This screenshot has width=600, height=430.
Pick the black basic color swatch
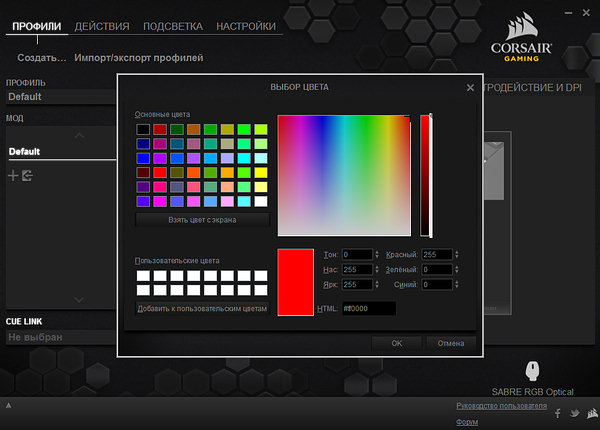click(143, 129)
